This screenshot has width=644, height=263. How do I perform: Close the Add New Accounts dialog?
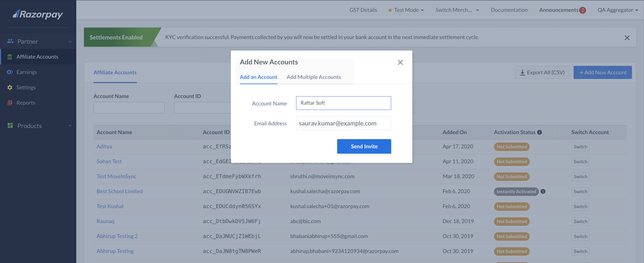tap(400, 62)
